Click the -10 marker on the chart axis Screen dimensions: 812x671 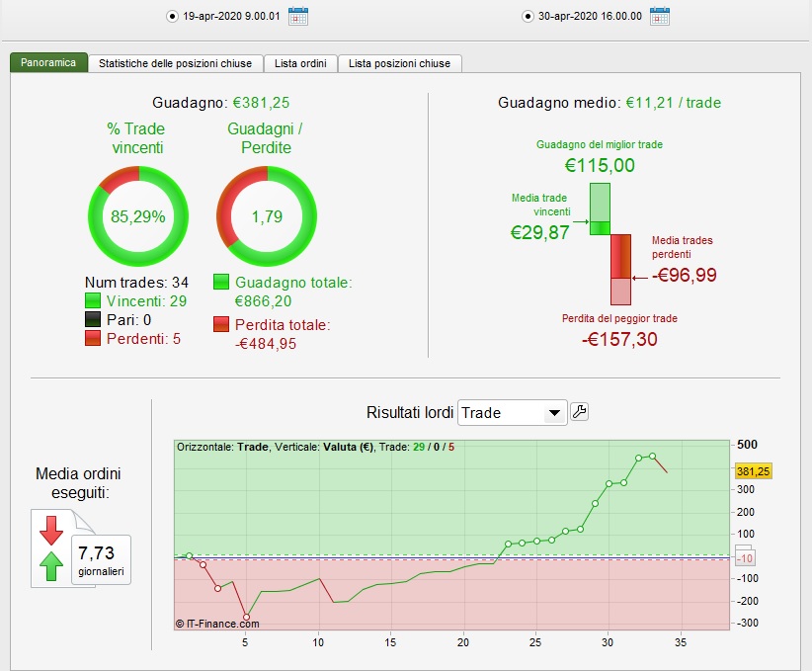point(745,558)
